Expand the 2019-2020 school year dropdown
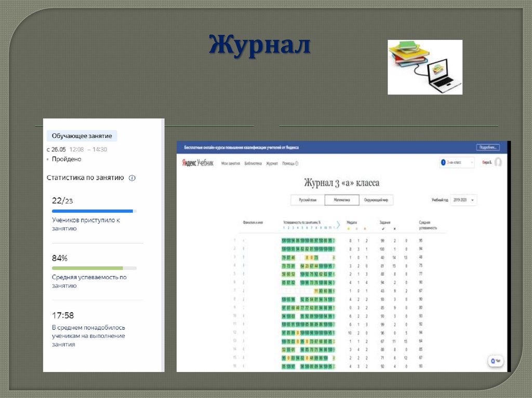532x398 pixels. pos(463,200)
